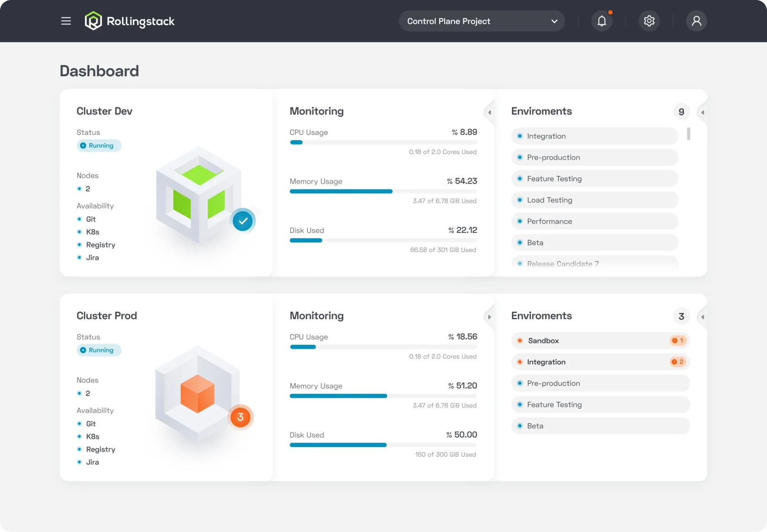Click the Rollingstack logo
This screenshot has height=532, width=767.
[130, 21]
